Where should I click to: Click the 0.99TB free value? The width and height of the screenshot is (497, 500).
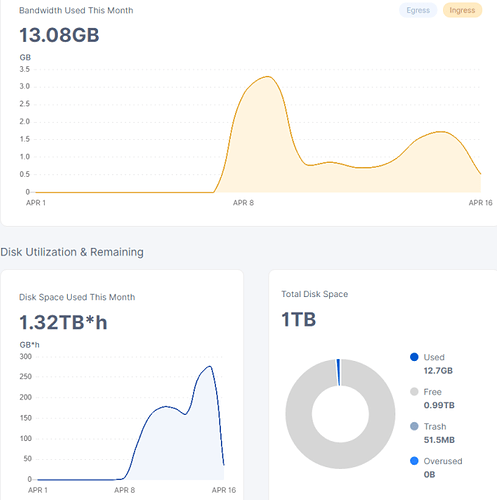click(439, 405)
